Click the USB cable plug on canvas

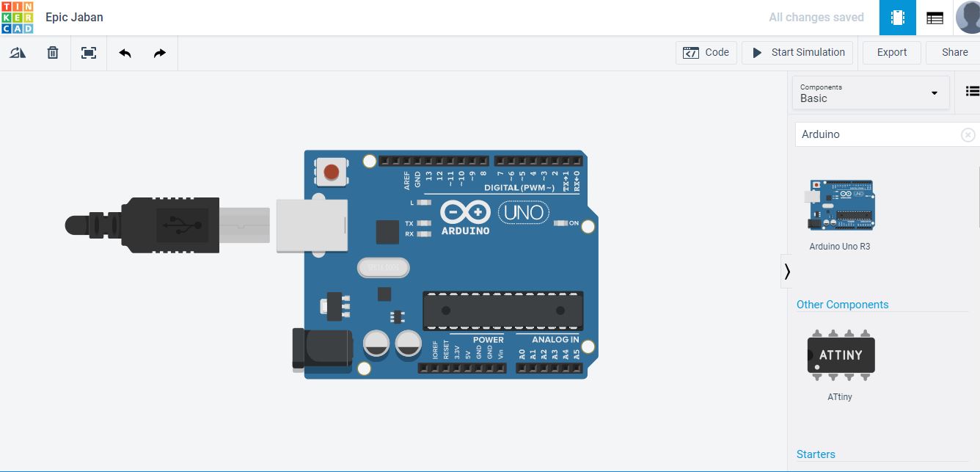point(167,225)
